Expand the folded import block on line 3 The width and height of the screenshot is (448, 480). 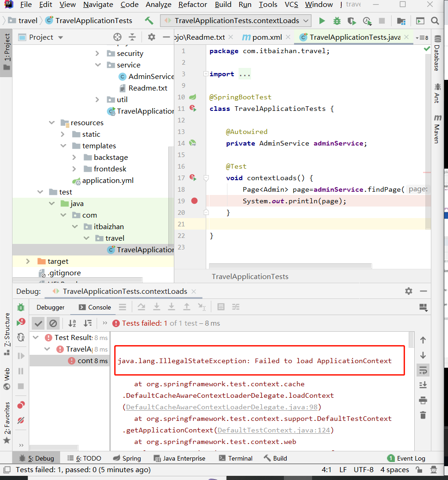pos(206,74)
